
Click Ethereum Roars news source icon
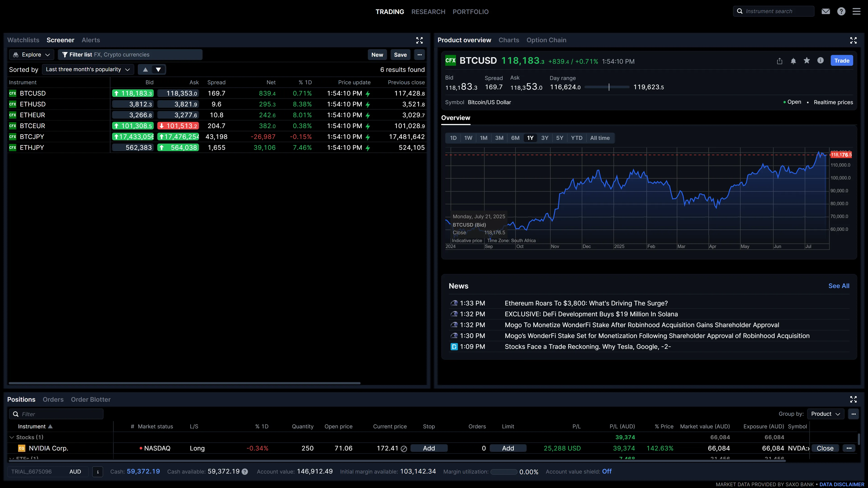click(x=454, y=303)
